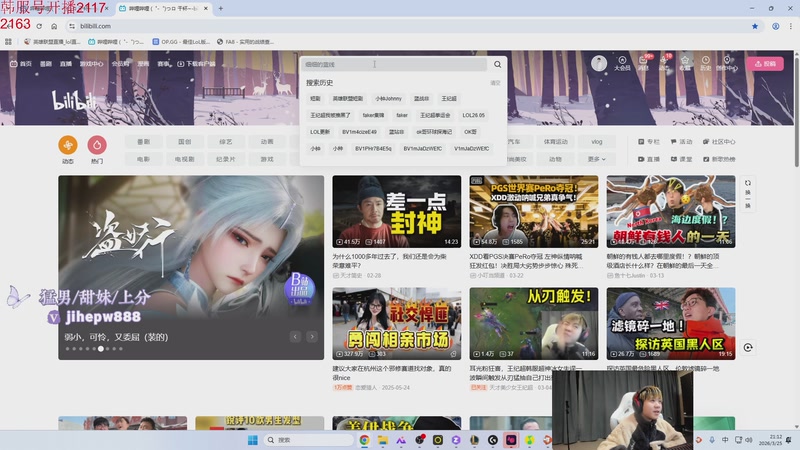Open 历史 history clock icon
Screen dimensions: 800x450
point(706,63)
